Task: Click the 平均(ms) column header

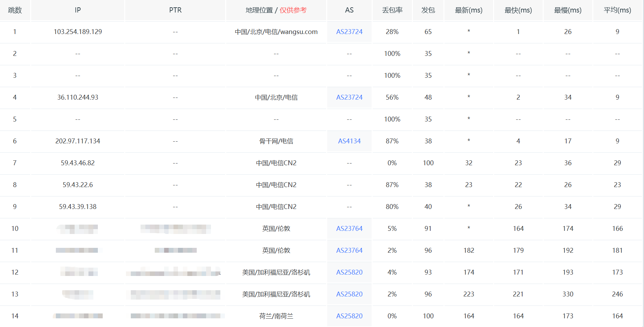Action: (x=617, y=10)
